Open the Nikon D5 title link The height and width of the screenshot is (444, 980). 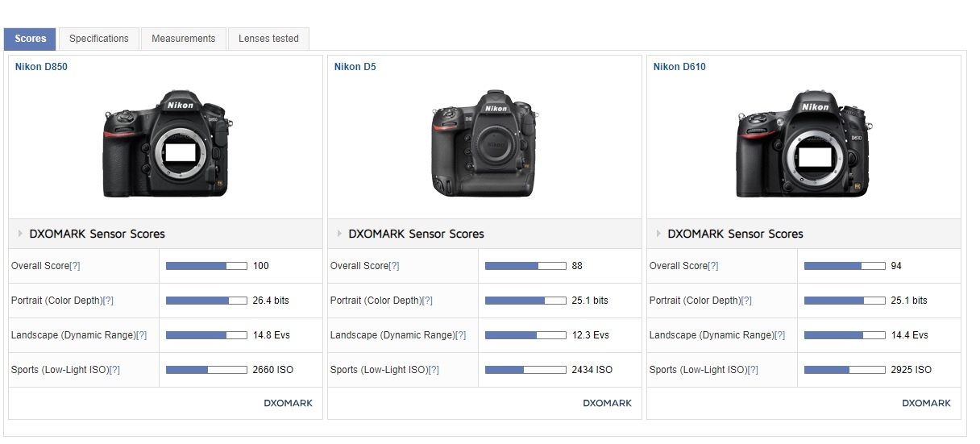pos(355,67)
